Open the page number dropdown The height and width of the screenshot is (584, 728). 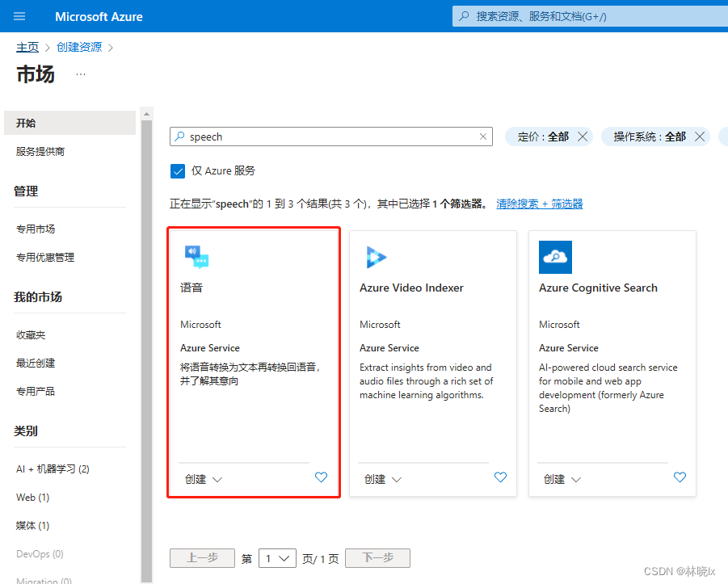(x=277, y=558)
